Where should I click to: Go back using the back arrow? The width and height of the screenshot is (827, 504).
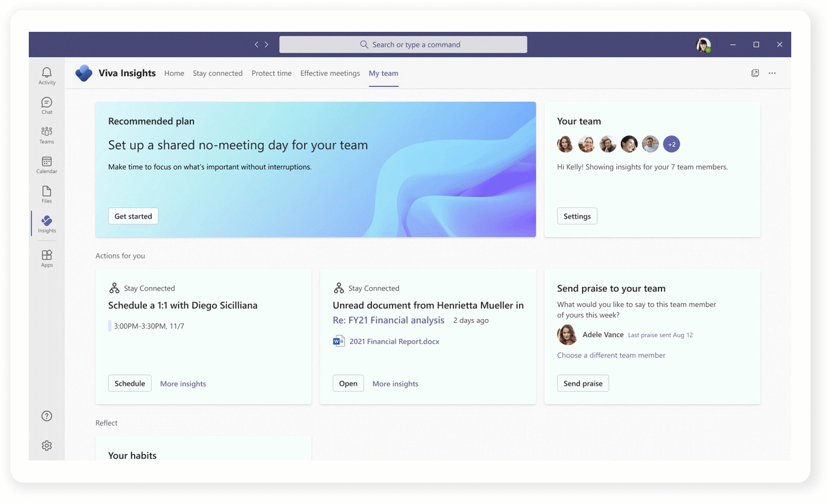pyautogui.click(x=256, y=44)
